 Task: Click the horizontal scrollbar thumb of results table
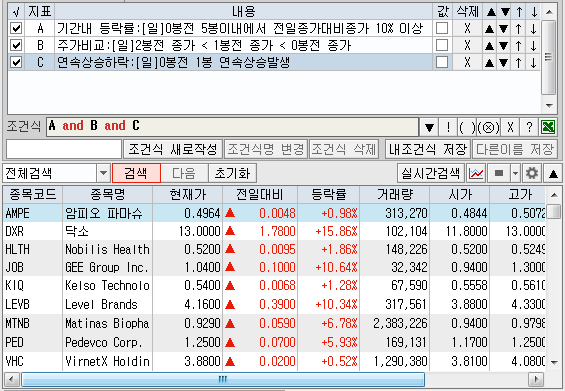point(223,379)
